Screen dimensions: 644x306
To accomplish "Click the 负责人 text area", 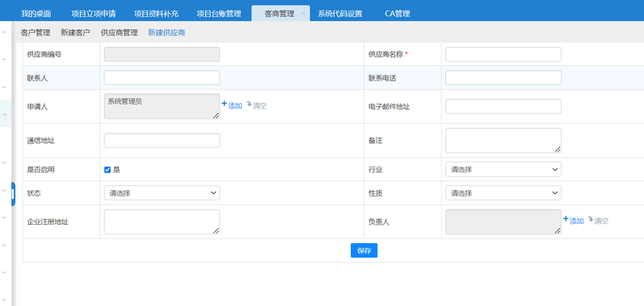I will click(503, 221).
